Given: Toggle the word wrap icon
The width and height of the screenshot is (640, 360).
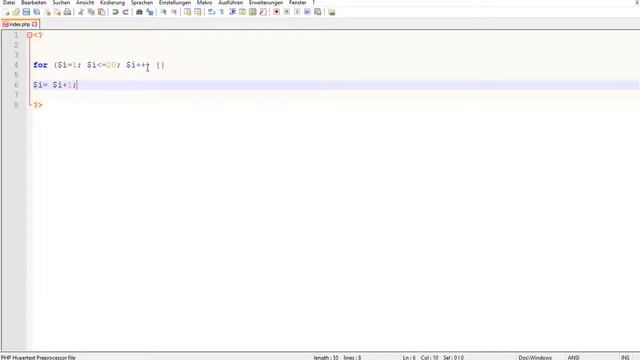Looking at the screenshot, I should (211, 12).
